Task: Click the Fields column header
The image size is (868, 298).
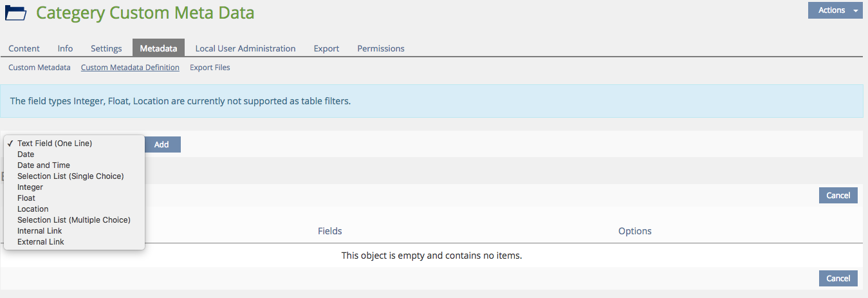Action: [x=329, y=231]
